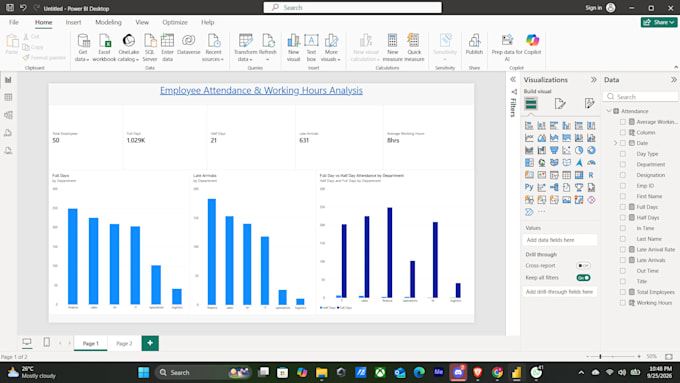Open the Report view in left sidebar

[x=8, y=80]
